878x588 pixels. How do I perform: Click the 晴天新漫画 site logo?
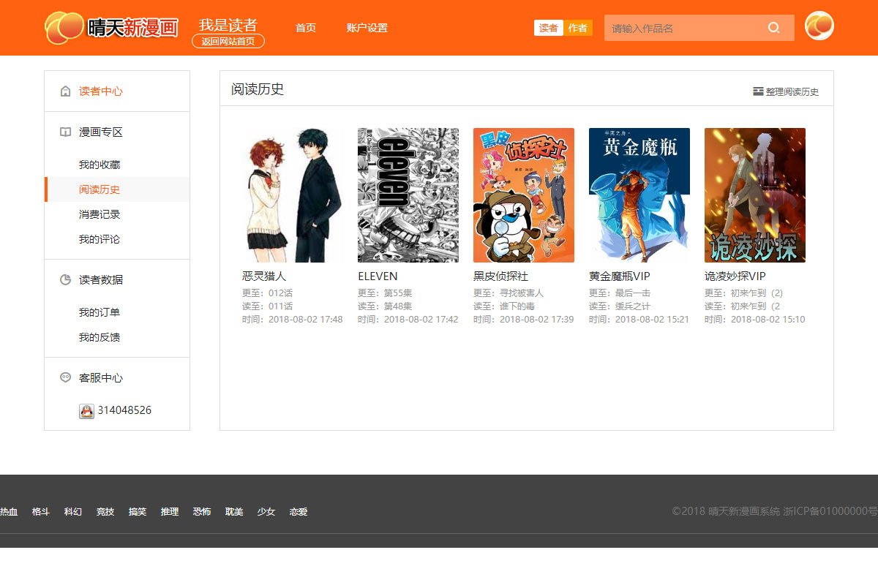click(x=111, y=28)
